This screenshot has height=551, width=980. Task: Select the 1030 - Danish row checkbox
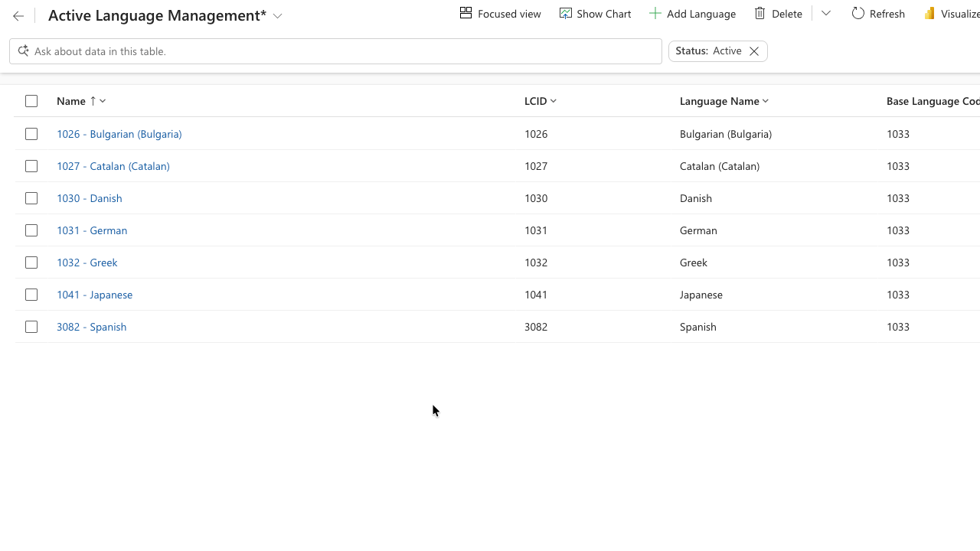[31, 198]
